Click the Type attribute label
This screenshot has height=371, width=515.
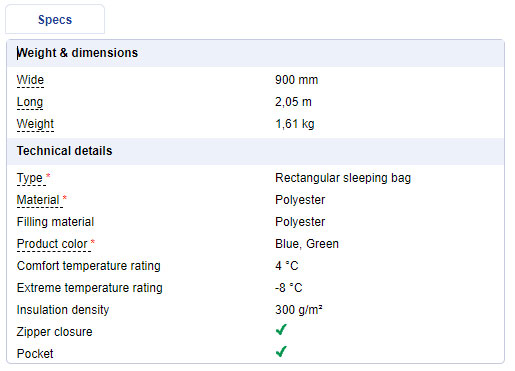[x=30, y=178]
